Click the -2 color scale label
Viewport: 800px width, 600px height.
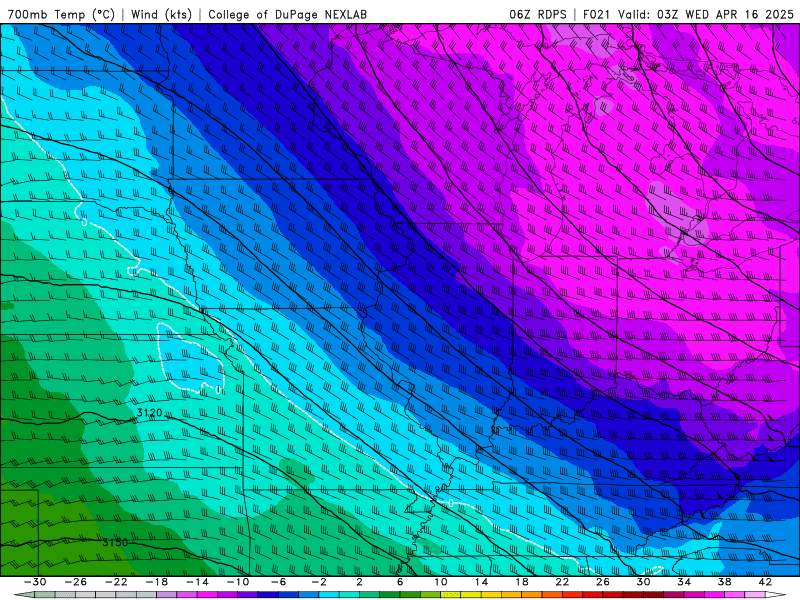coord(319,582)
